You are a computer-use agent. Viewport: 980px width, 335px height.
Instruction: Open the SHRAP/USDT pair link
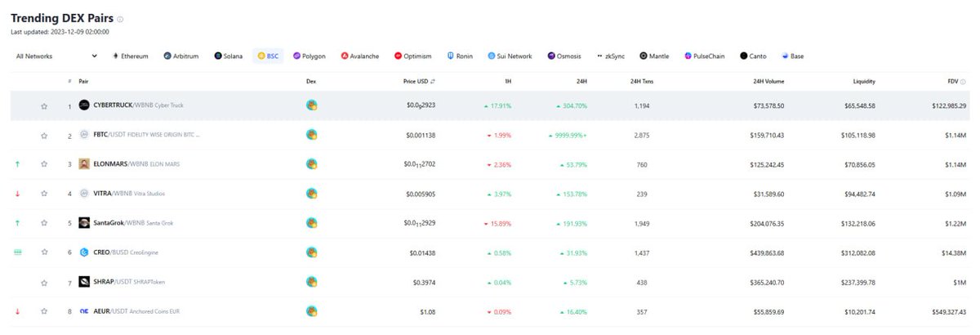point(129,283)
